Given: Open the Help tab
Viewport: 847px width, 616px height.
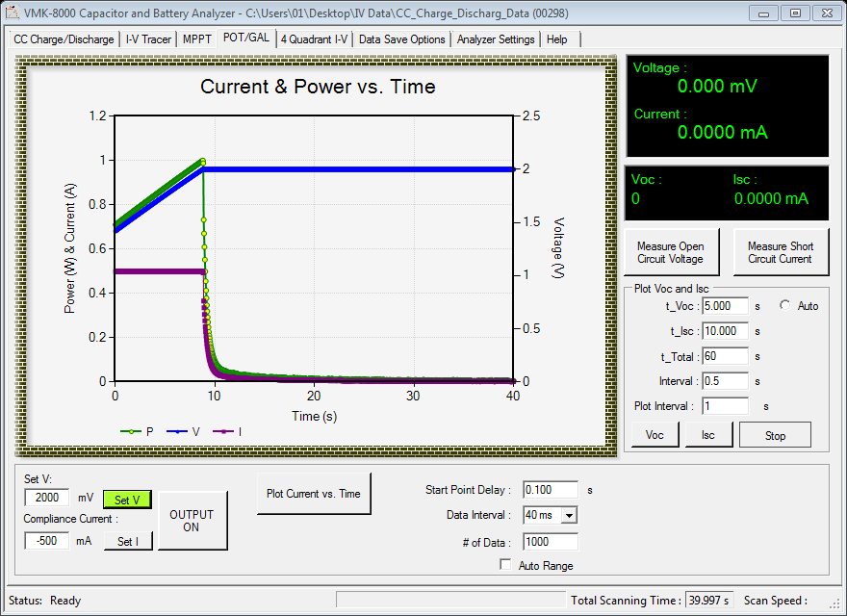Looking at the screenshot, I should [559, 39].
